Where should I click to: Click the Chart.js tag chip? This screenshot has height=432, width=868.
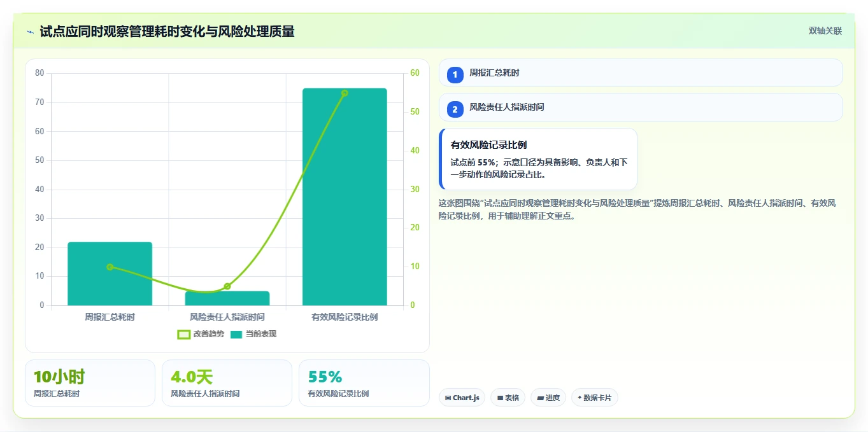click(x=462, y=398)
